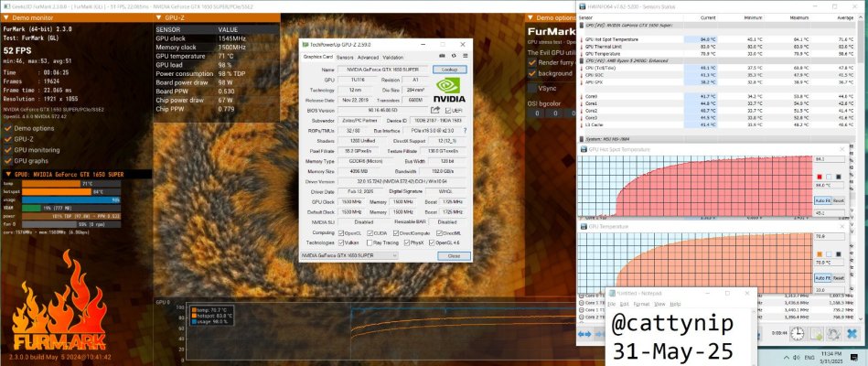
Task: Toggle GPU graphs checkbox
Action: pyautogui.click(x=7, y=160)
